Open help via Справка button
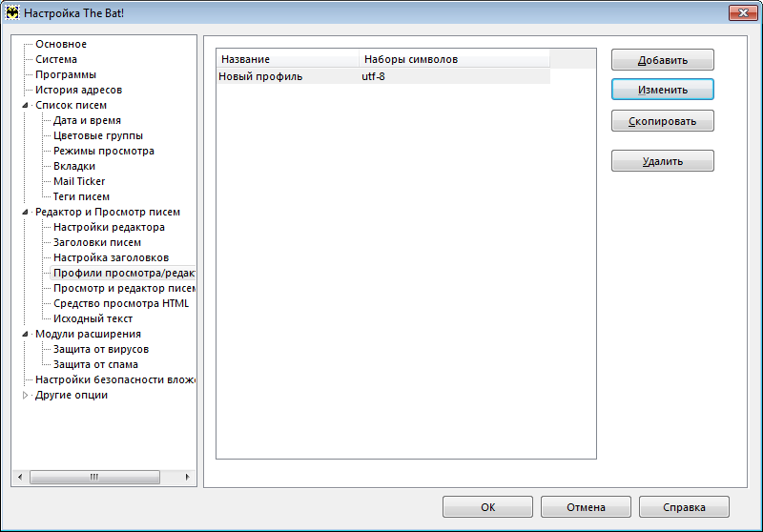This screenshot has height=532, width=763. [x=684, y=506]
